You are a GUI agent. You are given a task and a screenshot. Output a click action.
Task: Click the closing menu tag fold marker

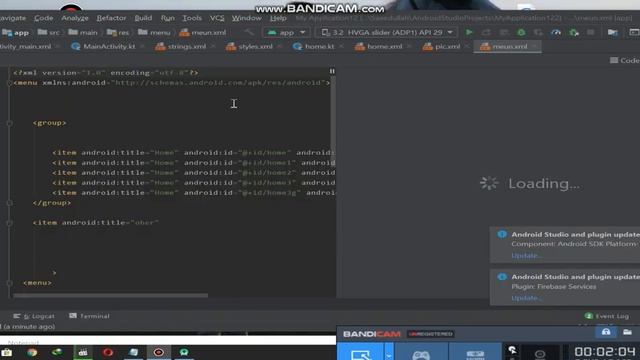tap(9, 283)
